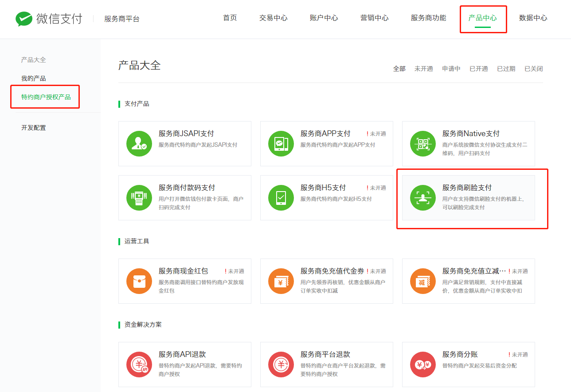Click description 替特约商户发起交易后资金分配
The image size is (571, 392).
pos(480,366)
